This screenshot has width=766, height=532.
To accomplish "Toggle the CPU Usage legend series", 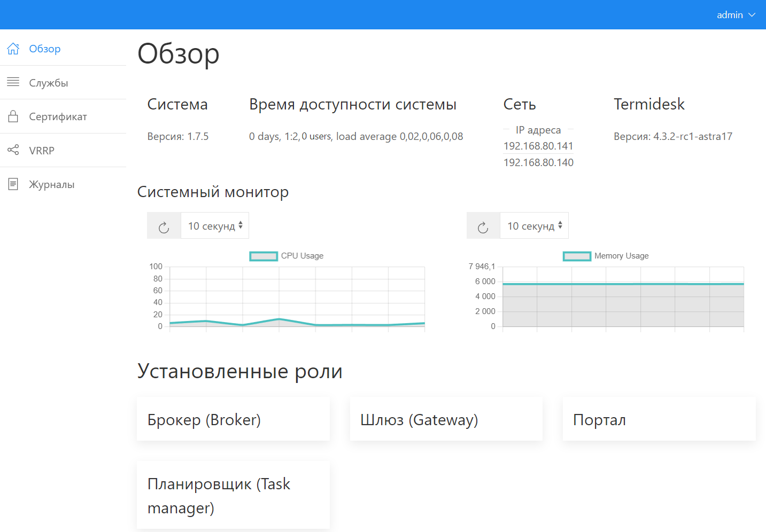I will [x=302, y=256].
